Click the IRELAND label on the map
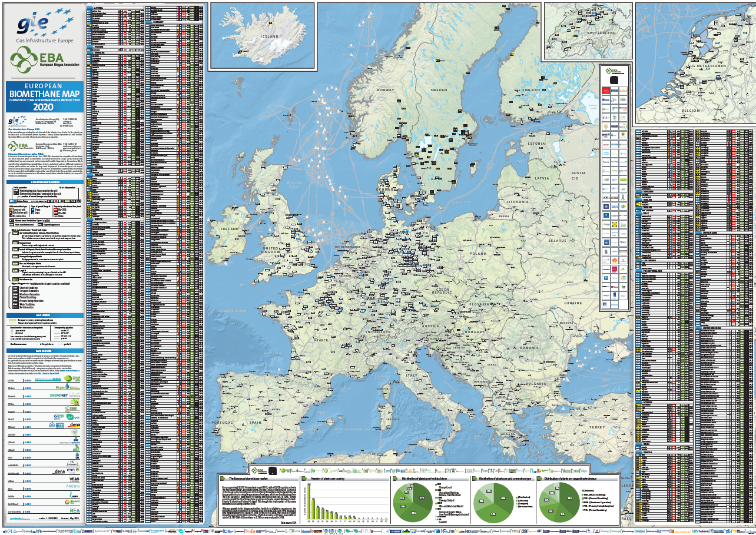756x535 pixels. click(230, 229)
